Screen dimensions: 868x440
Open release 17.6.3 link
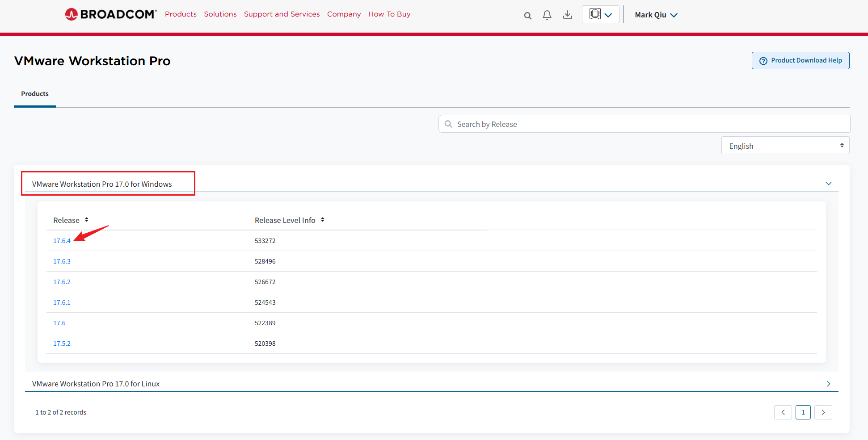(x=62, y=261)
